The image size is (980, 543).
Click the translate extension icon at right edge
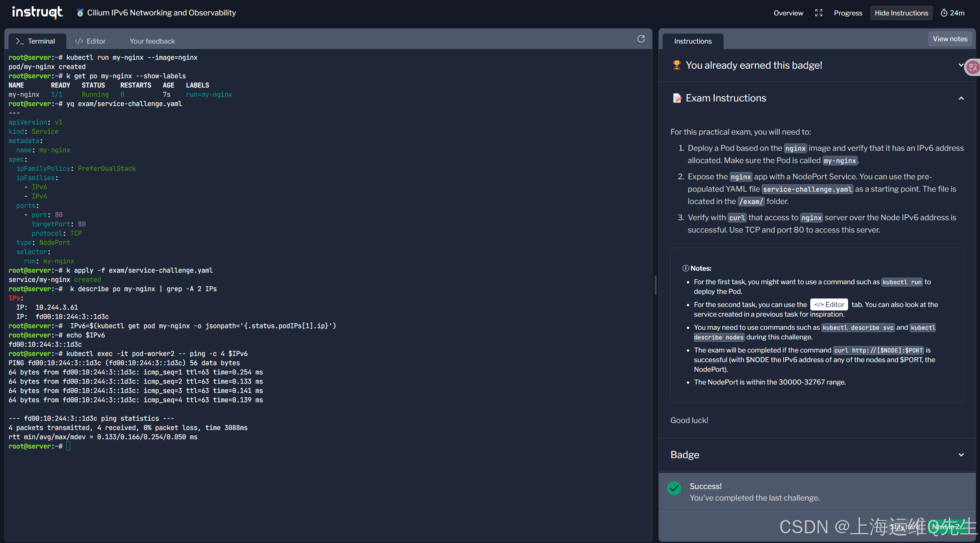(x=973, y=67)
